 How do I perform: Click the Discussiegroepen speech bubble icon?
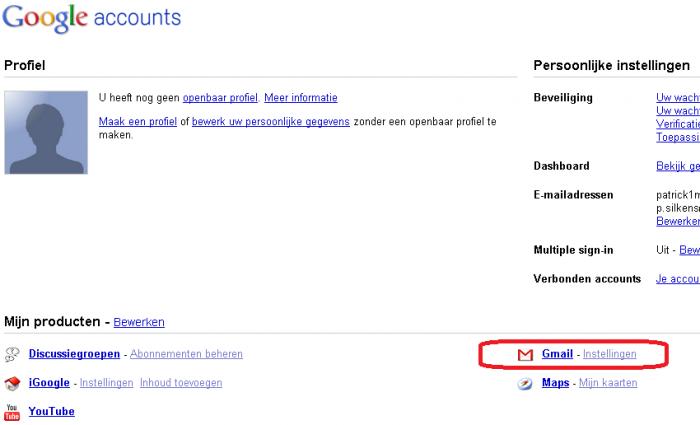(13, 355)
